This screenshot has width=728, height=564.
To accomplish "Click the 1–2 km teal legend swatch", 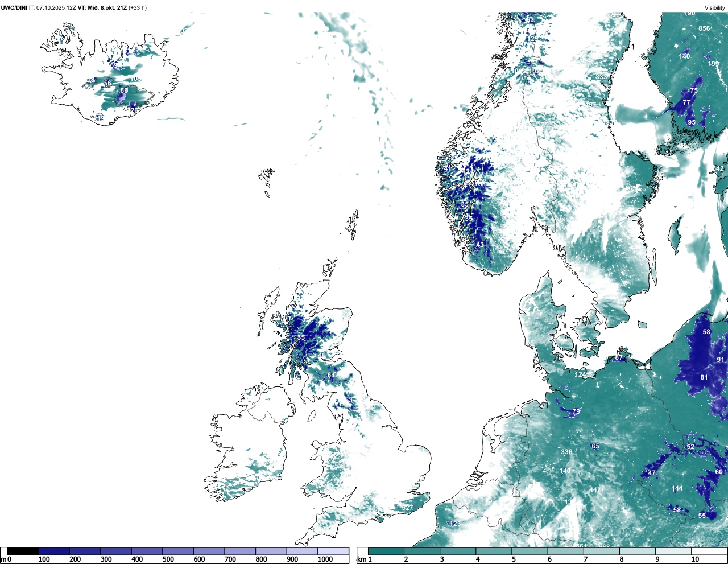I will (386, 551).
